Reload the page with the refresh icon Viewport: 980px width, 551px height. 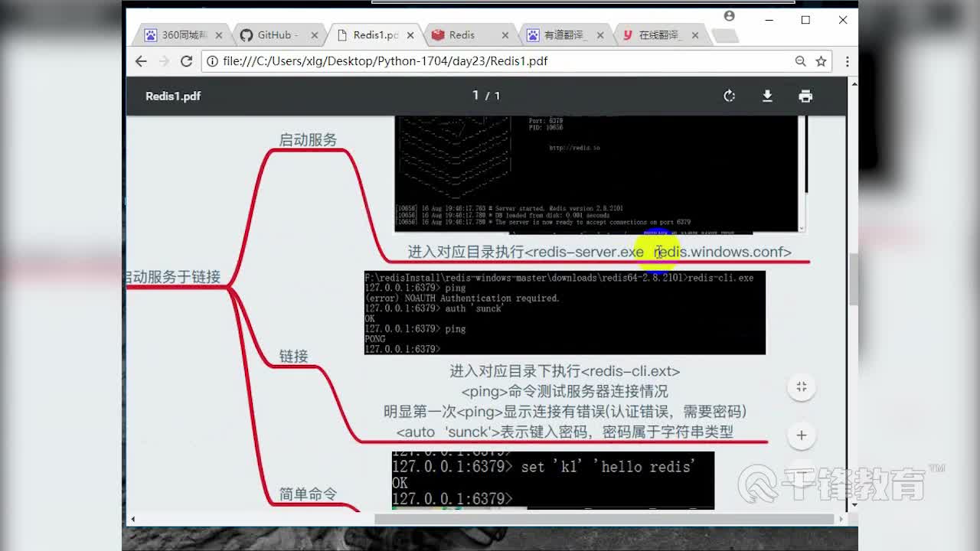186,60
